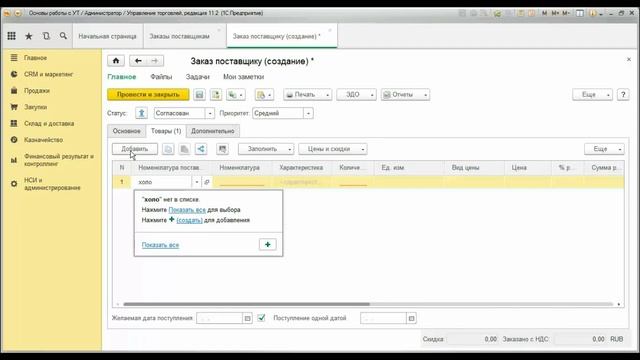Viewport: 640px width, 360px height.
Task: Open Мои заметки in form navigation
Action: [244, 77]
